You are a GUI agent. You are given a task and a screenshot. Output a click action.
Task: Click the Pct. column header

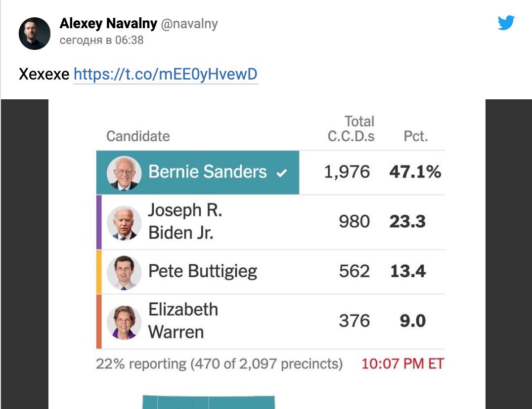tap(416, 136)
